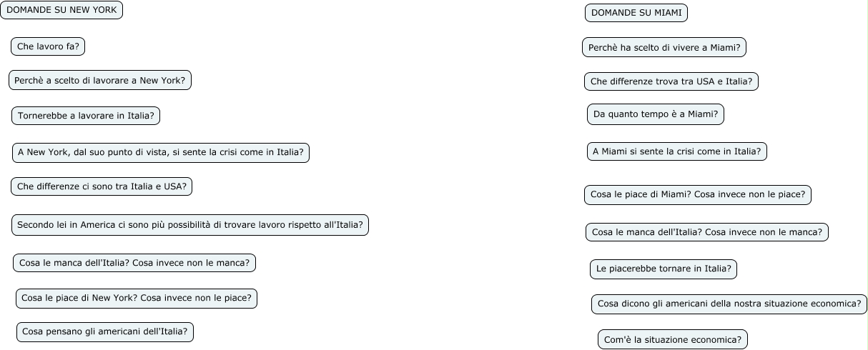
Task: Select the 'Secondo lei in America' question node
Action: (190, 225)
